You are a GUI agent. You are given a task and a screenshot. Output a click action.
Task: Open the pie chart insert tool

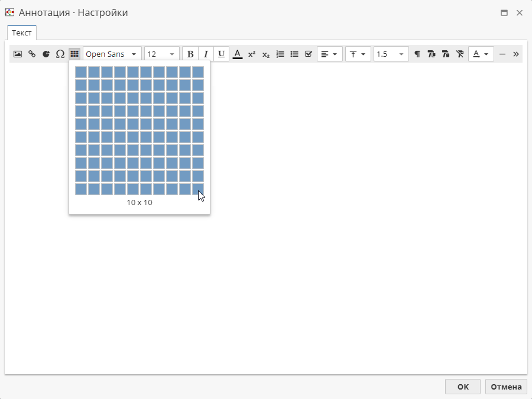[46, 54]
